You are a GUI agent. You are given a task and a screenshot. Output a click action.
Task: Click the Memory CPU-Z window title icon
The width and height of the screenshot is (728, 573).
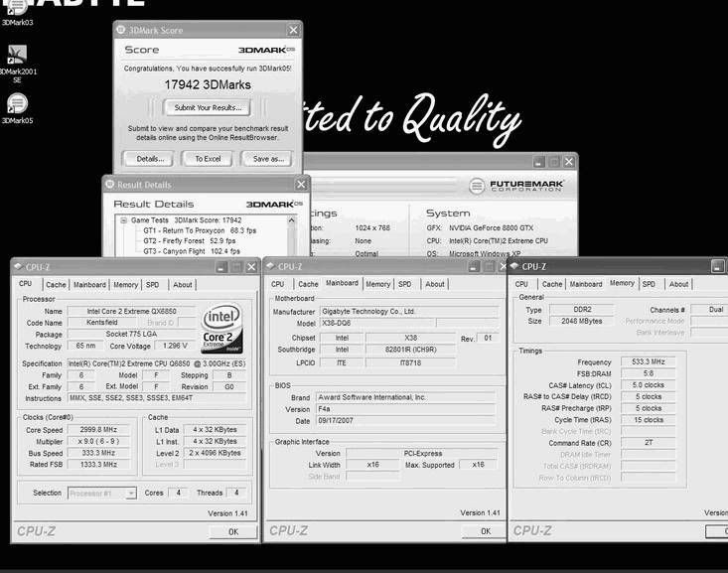(514, 266)
